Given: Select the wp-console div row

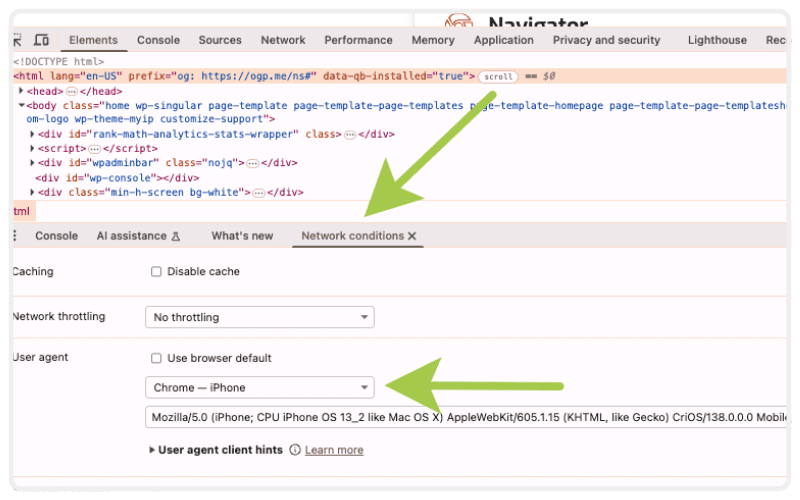Looking at the screenshot, I should (117, 178).
